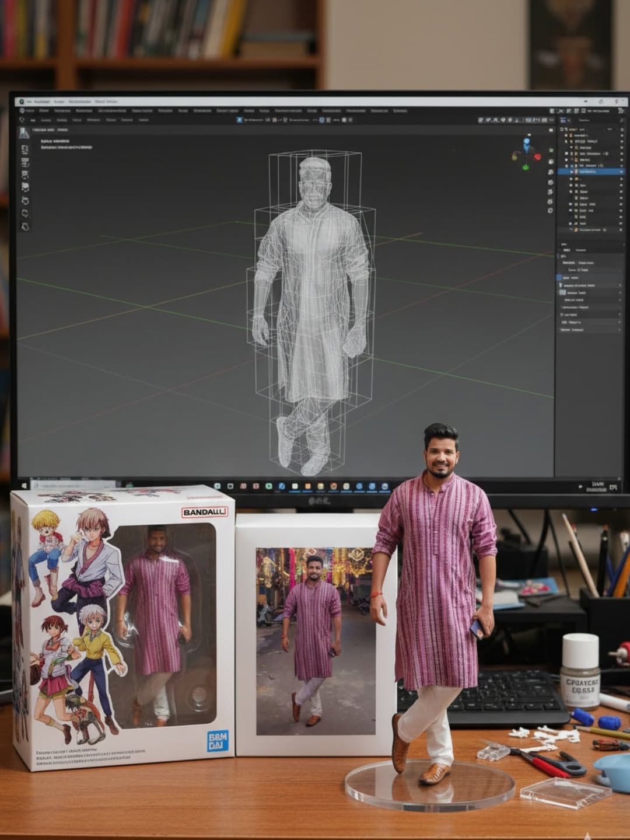Click the filter icon in the Outliner header
630x840 pixels.
point(622,120)
